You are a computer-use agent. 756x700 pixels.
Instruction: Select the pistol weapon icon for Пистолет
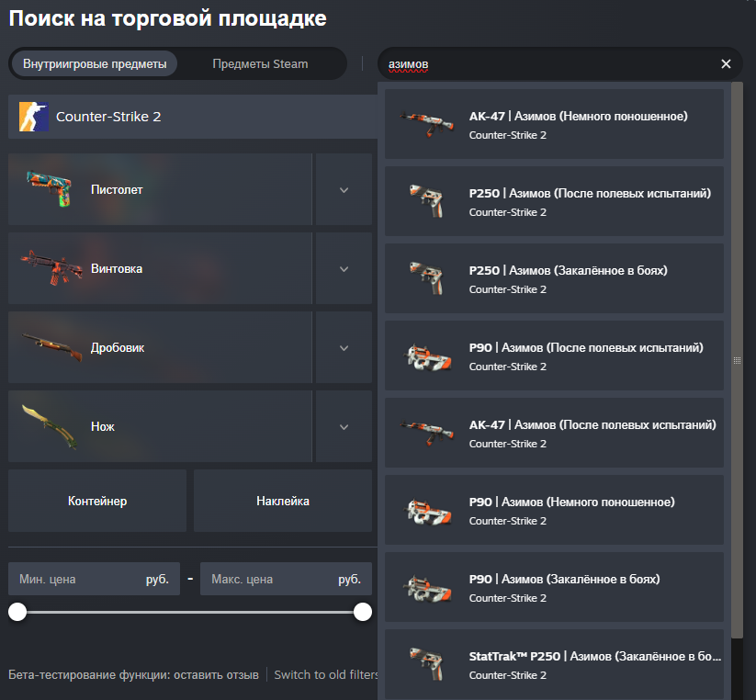tap(50, 188)
